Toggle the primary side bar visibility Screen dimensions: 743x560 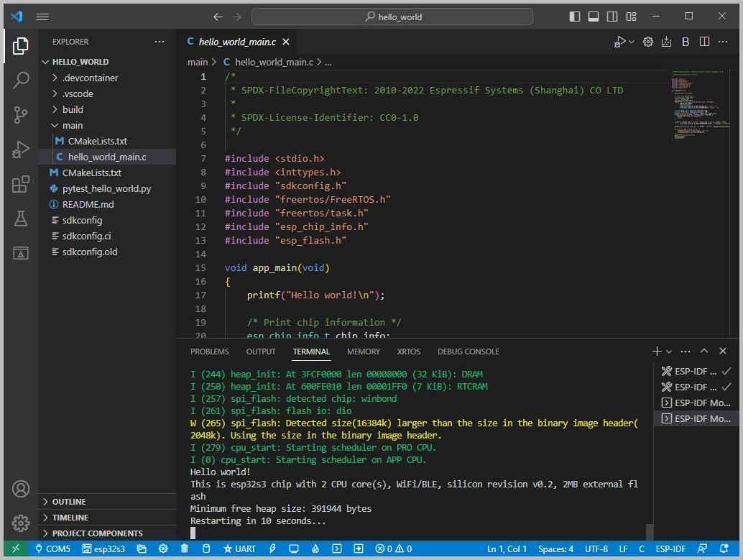(x=575, y=17)
